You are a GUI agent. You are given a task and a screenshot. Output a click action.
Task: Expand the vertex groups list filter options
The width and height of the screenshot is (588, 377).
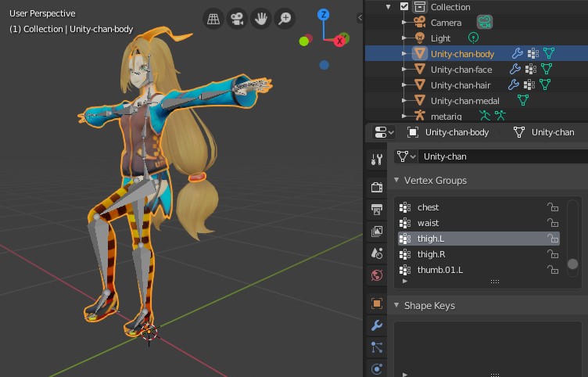405,281
